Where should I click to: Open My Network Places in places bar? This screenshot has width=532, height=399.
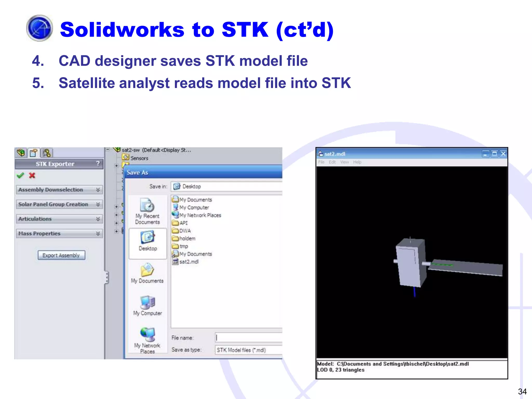[x=147, y=340]
